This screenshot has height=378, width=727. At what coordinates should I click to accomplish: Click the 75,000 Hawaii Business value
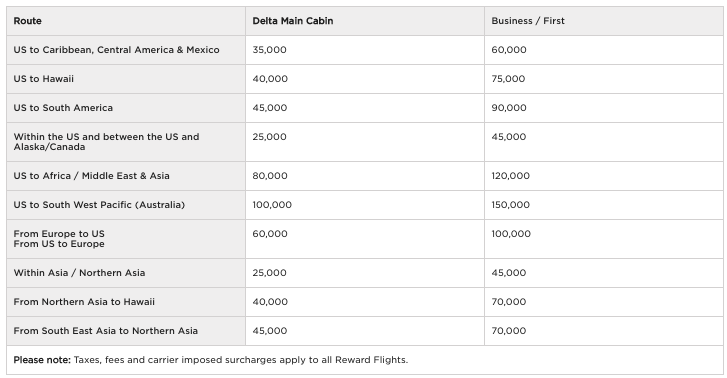(508, 79)
